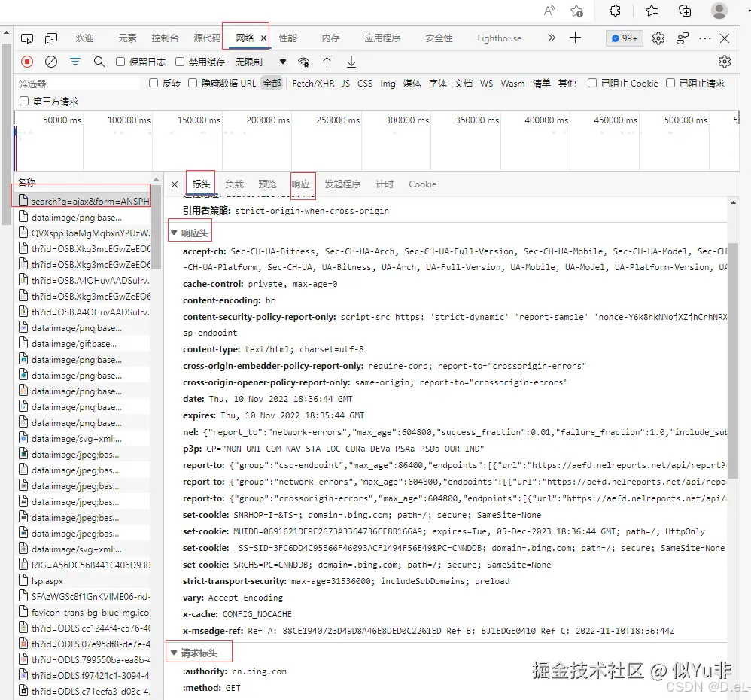Check blocked requests checkbox

pyautogui.click(x=670, y=83)
